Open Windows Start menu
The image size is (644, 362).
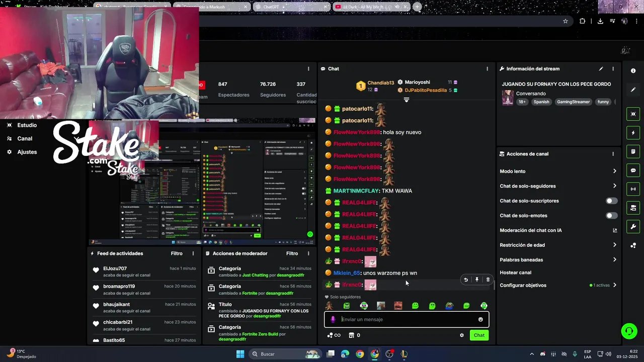240,354
